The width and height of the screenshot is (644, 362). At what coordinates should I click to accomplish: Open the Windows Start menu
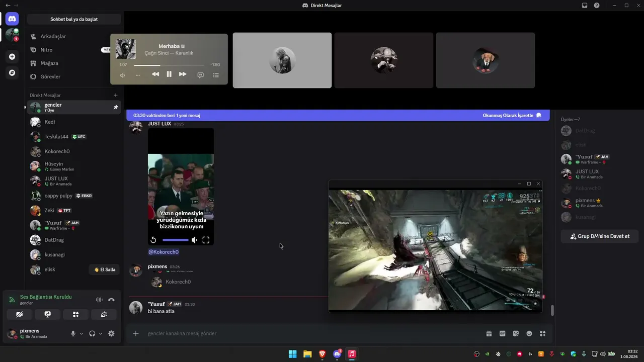click(292, 354)
